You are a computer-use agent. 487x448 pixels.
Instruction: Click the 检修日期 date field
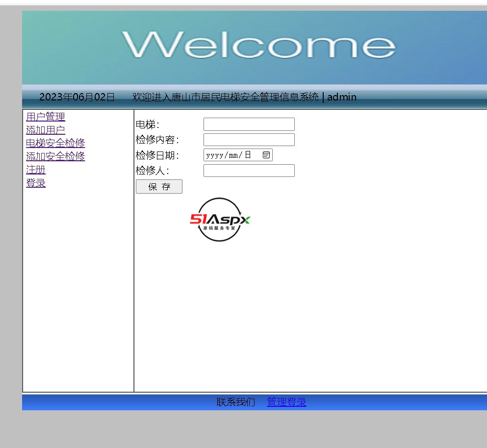click(x=238, y=155)
